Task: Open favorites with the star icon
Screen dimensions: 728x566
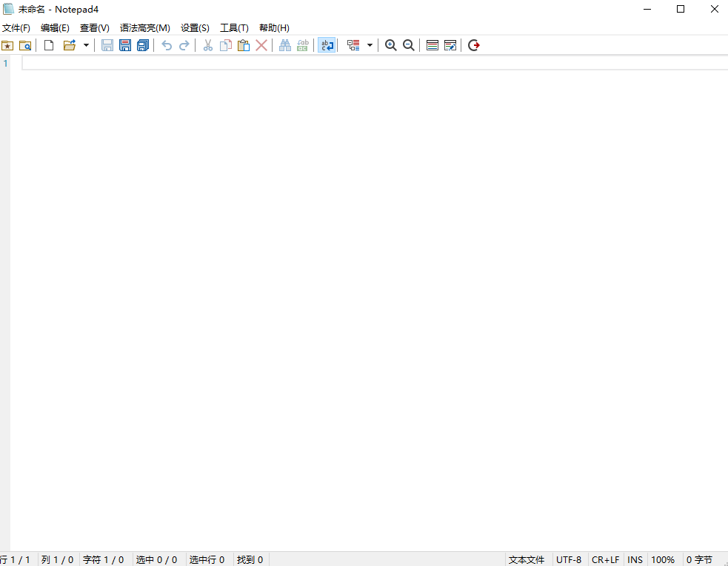Action: pyautogui.click(x=7, y=45)
